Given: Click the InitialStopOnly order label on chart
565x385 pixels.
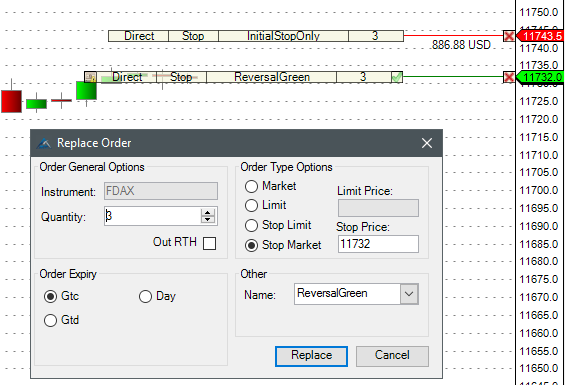Looking at the screenshot, I should click(x=284, y=36).
